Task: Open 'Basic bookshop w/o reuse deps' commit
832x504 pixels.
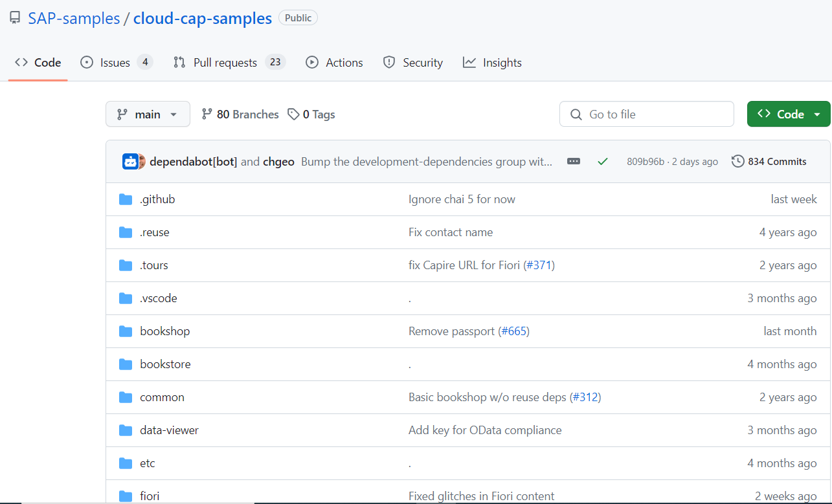Action: point(488,397)
